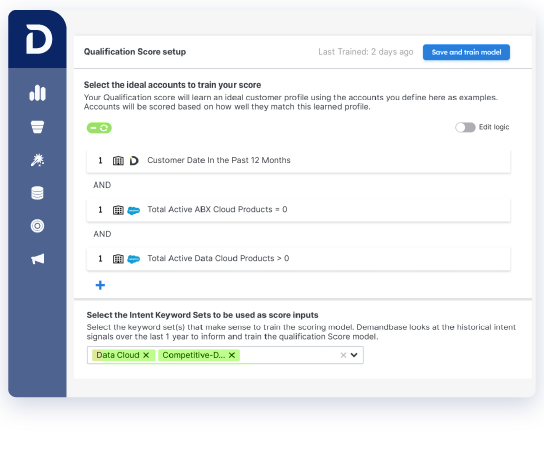Click Select the Intent Keyword Sets heading
Image resolution: width=544 pixels, height=451 pixels.
[x=202, y=315]
